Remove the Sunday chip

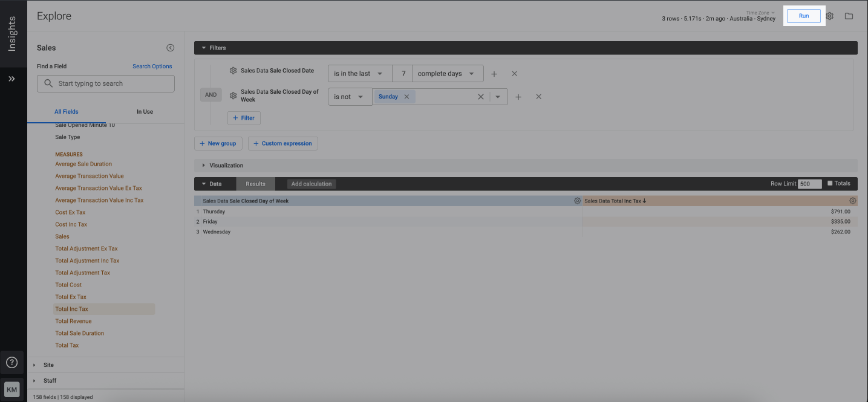(406, 97)
